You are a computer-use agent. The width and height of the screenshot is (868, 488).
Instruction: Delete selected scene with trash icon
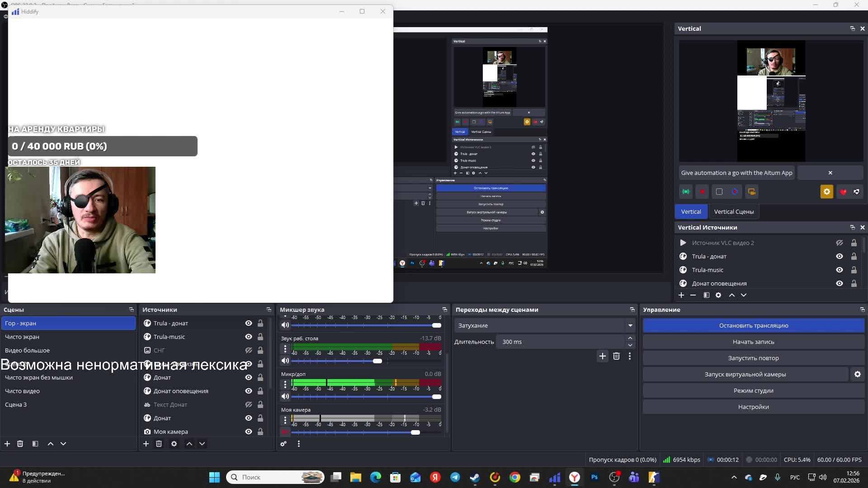(x=20, y=444)
